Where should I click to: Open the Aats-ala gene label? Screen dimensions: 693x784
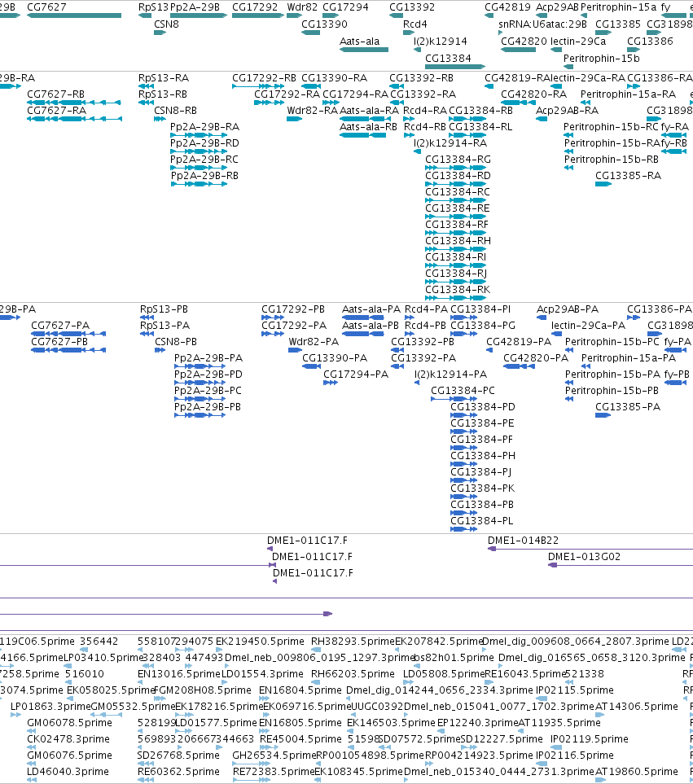359,42
